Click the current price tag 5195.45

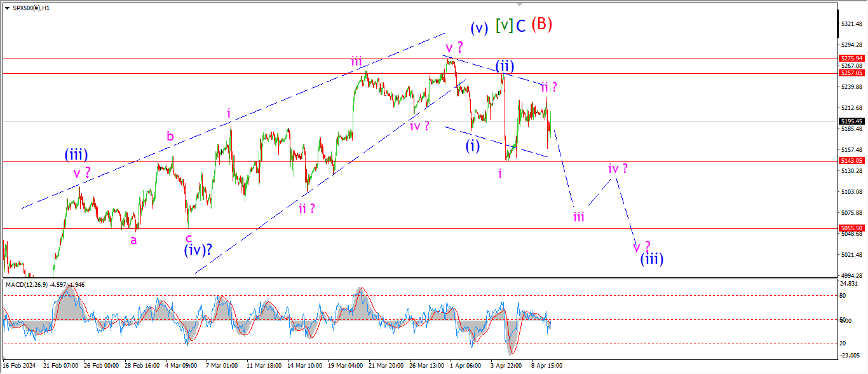851,121
